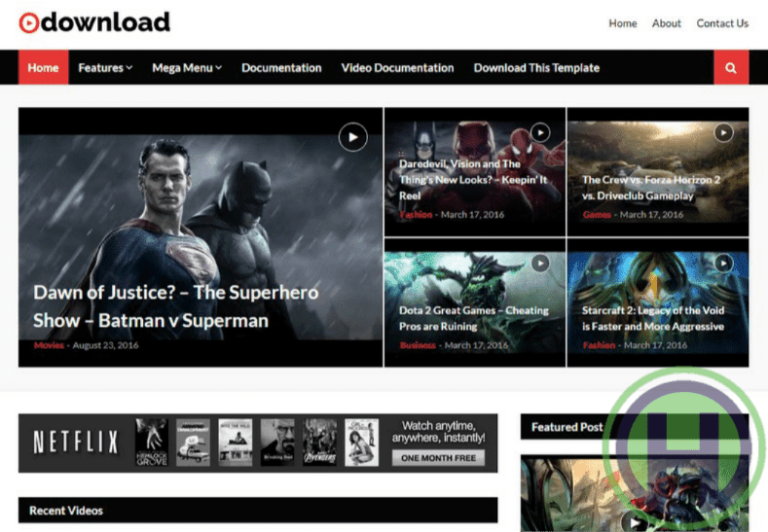Open Dawn of Justice article title

point(176,306)
